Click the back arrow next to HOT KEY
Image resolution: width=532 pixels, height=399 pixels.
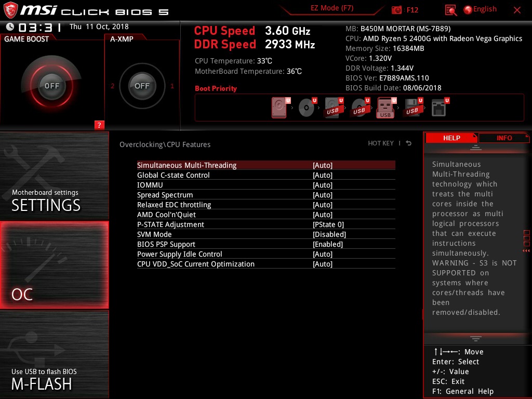click(x=409, y=143)
